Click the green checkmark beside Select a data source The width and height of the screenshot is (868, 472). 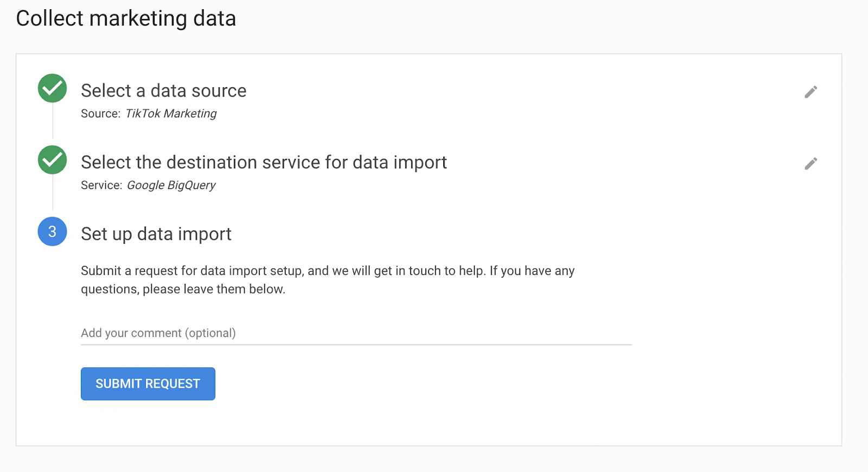(52, 88)
